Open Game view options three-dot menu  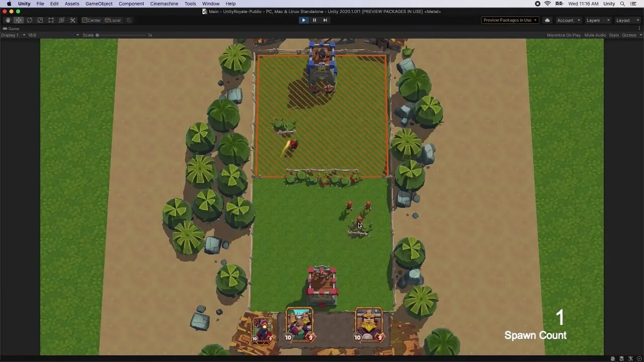pos(639,29)
